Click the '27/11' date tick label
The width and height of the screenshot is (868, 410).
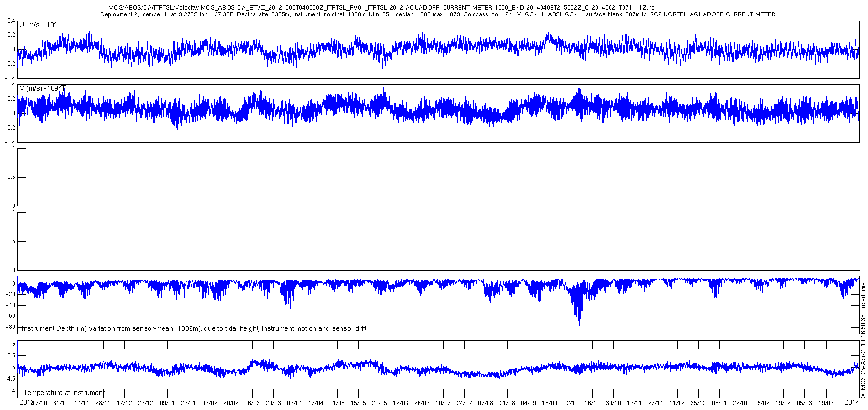[x=656, y=403]
